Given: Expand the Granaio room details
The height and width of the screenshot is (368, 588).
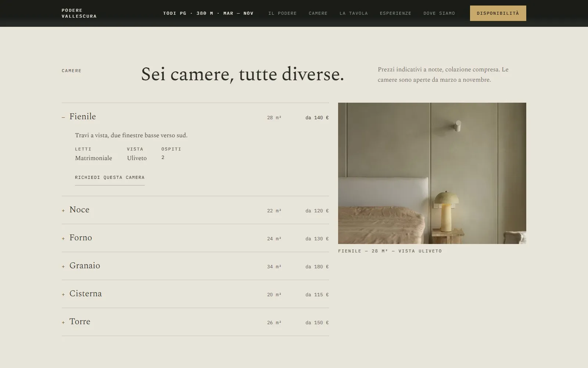Looking at the screenshot, I should pyautogui.click(x=195, y=266).
